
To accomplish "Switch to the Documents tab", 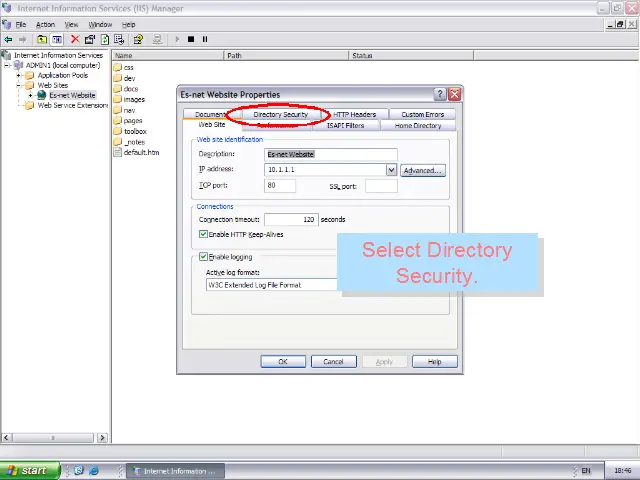I will 211,114.
